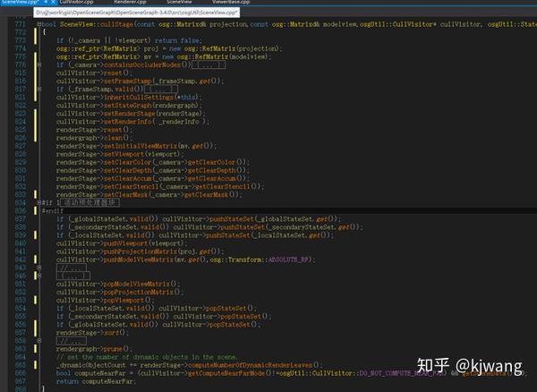Switch to CullVisitor.cpp tab
The image size is (537, 392).
pyautogui.click(x=76, y=2)
